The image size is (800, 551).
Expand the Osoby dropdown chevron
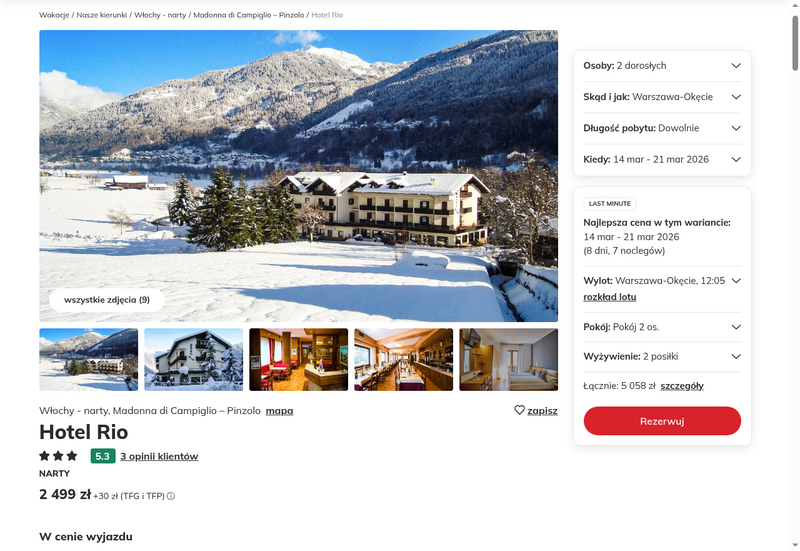pyautogui.click(x=736, y=66)
